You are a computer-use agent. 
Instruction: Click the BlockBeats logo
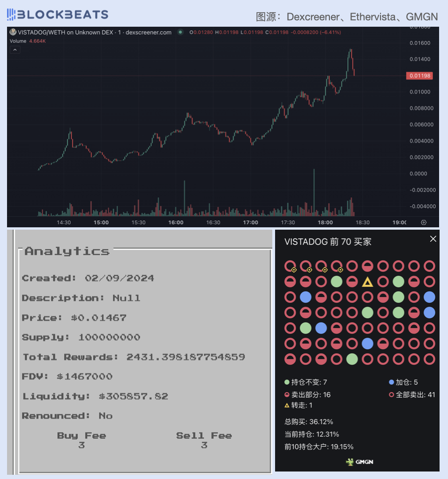(57, 15)
